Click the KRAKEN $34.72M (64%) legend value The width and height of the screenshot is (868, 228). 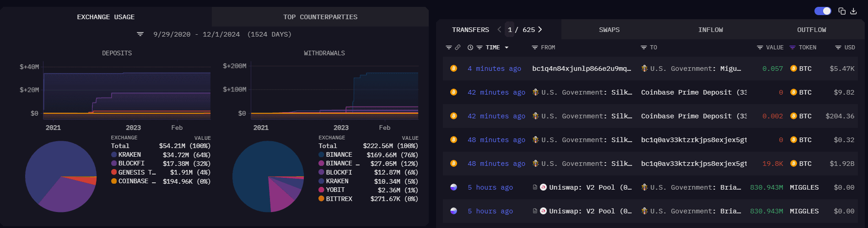(x=187, y=155)
